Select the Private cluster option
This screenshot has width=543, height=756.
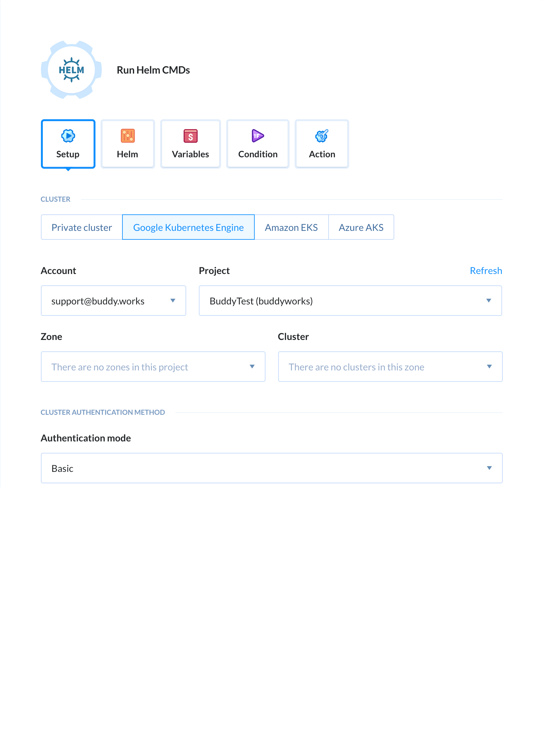click(81, 227)
